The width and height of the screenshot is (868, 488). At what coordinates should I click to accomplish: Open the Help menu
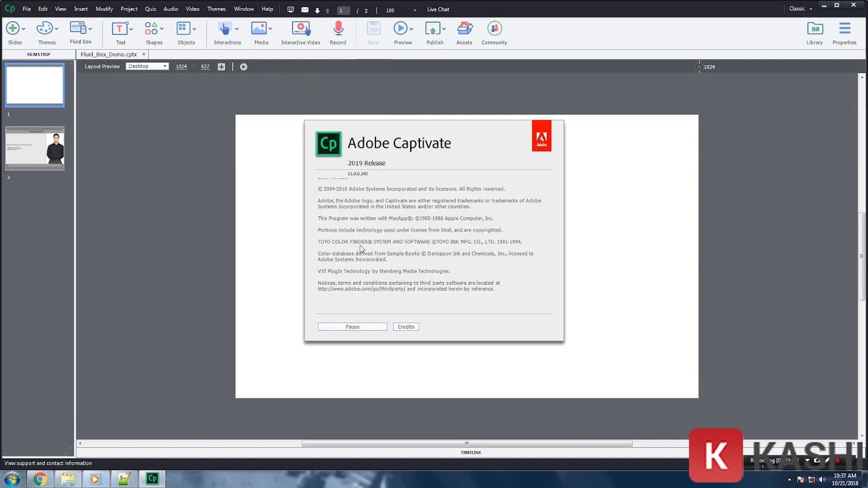click(267, 9)
